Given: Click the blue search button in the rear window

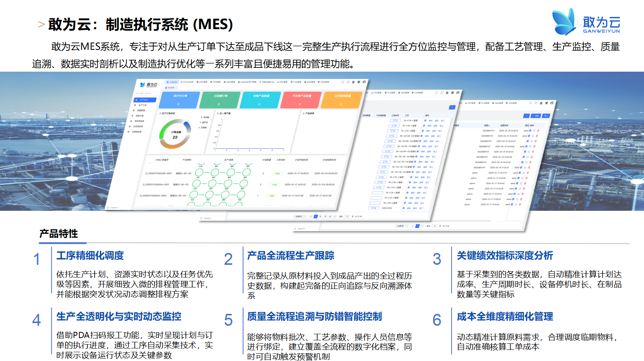Looking at the screenshot, I should coord(527,116).
